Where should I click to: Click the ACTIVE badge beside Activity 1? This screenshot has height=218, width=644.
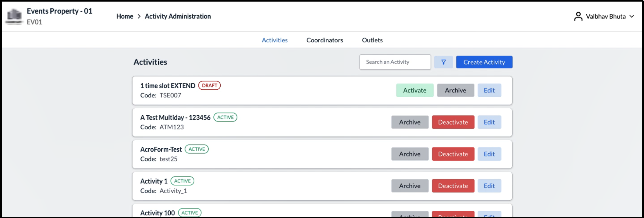tap(182, 181)
